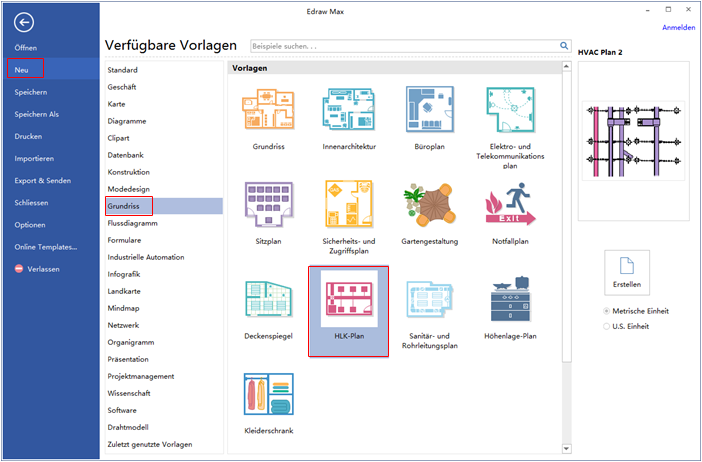Click Speichern in the sidebar
This screenshot has height=462, width=702.
pyautogui.click(x=30, y=92)
